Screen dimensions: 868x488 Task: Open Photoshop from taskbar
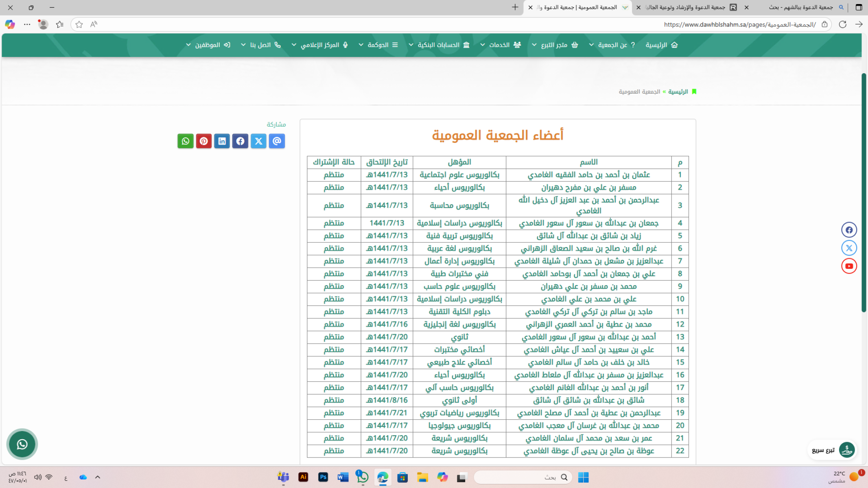[323, 477]
